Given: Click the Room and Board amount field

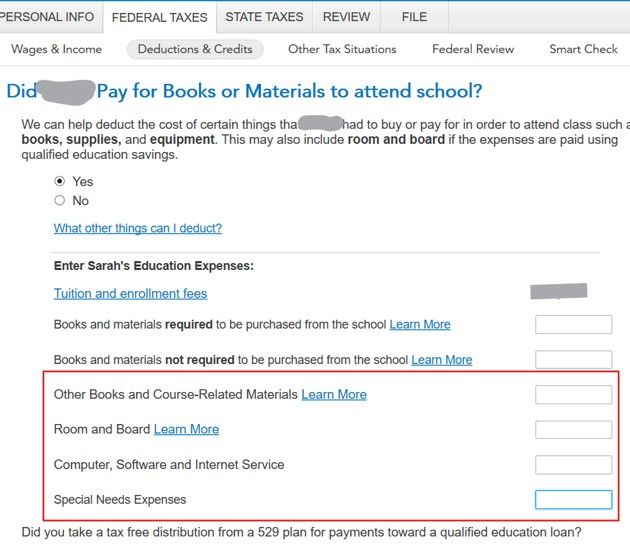Looking at the screenshot, I should (x=573, y=430).
